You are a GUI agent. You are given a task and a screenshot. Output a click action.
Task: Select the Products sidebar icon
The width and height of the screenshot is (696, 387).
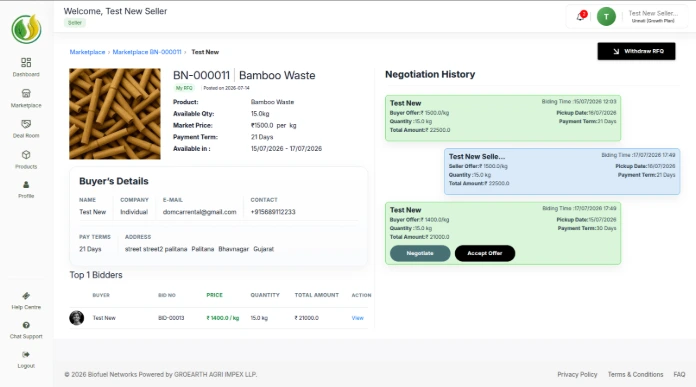(x=26, y=155)
